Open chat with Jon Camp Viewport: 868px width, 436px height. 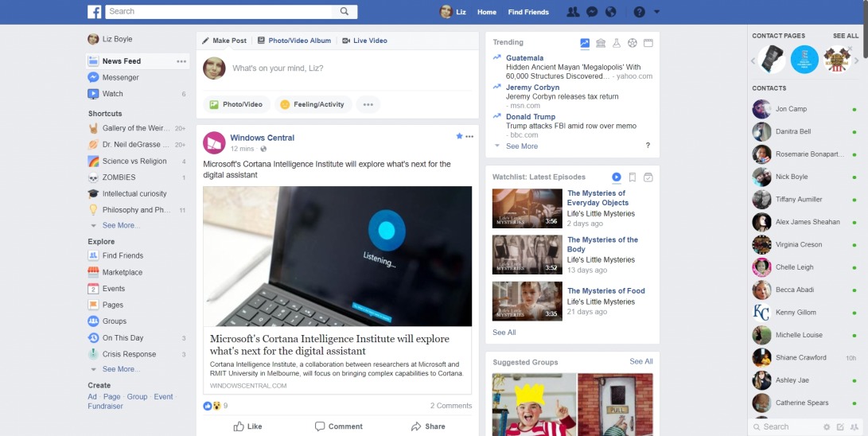click(804, 109)
